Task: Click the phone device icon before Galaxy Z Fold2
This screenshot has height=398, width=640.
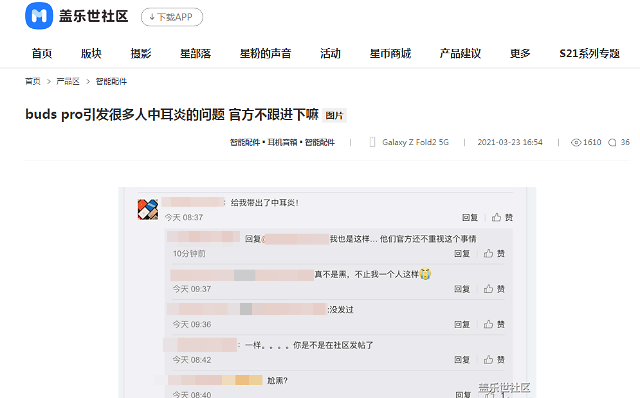Action: (372, 142)
